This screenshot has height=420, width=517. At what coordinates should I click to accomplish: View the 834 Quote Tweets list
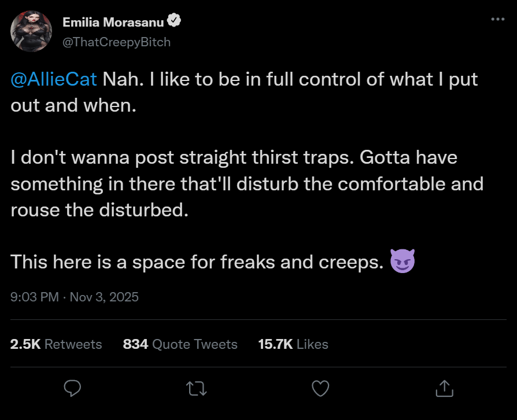[180, 344]
